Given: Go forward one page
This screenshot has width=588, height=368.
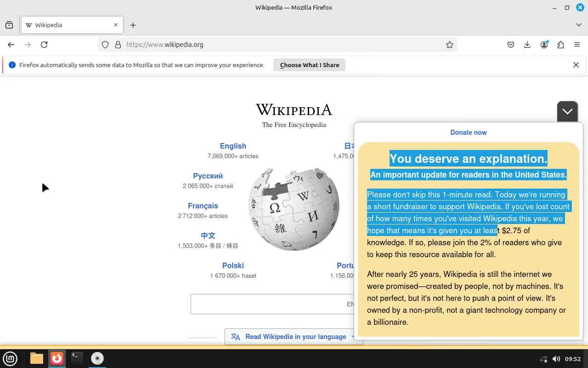Looking at the screenshot, I should [28, 45].
